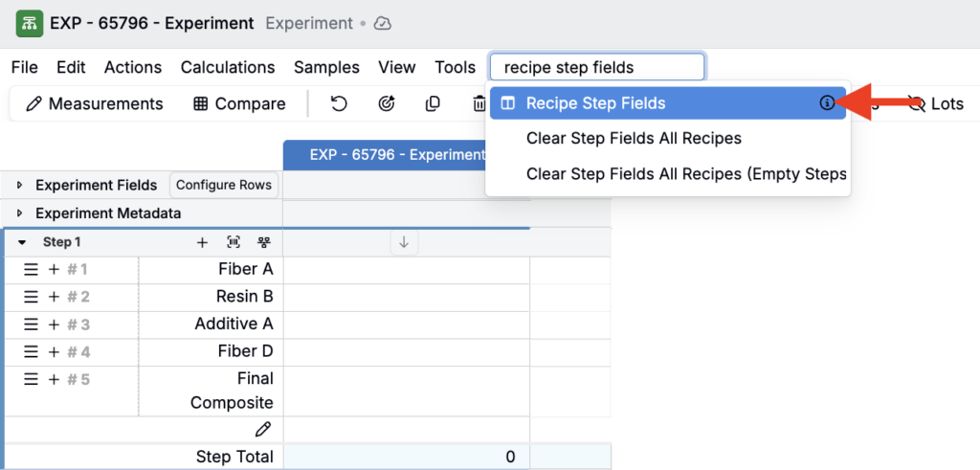Click the duplicate copy icon in the toolbar
980x470 pixels.
coord(433,103)
